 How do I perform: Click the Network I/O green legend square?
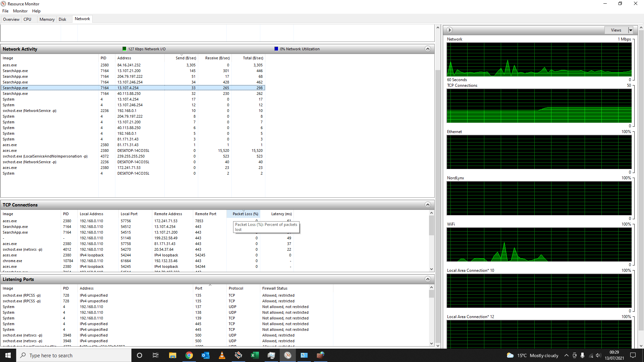pos(124,49)
